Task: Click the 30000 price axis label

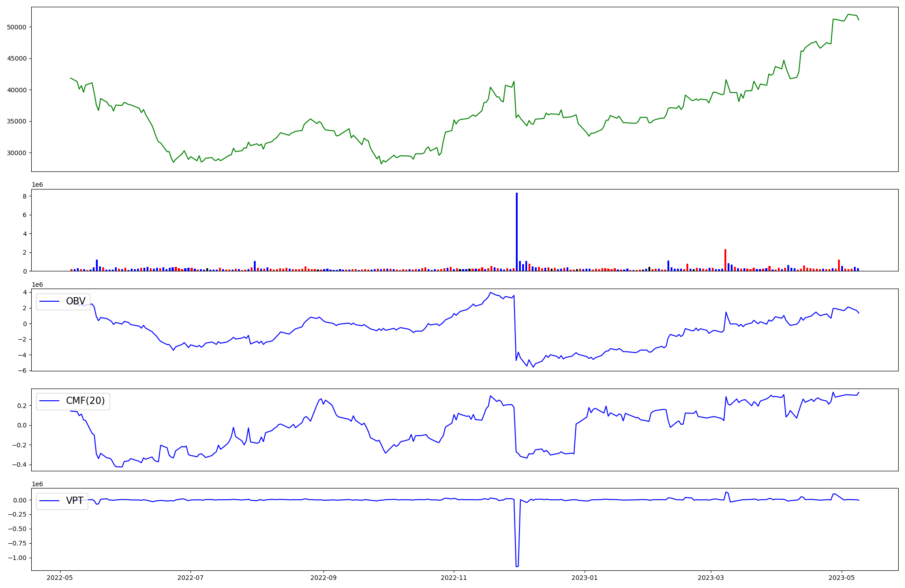Action: [x=17, y=153]
